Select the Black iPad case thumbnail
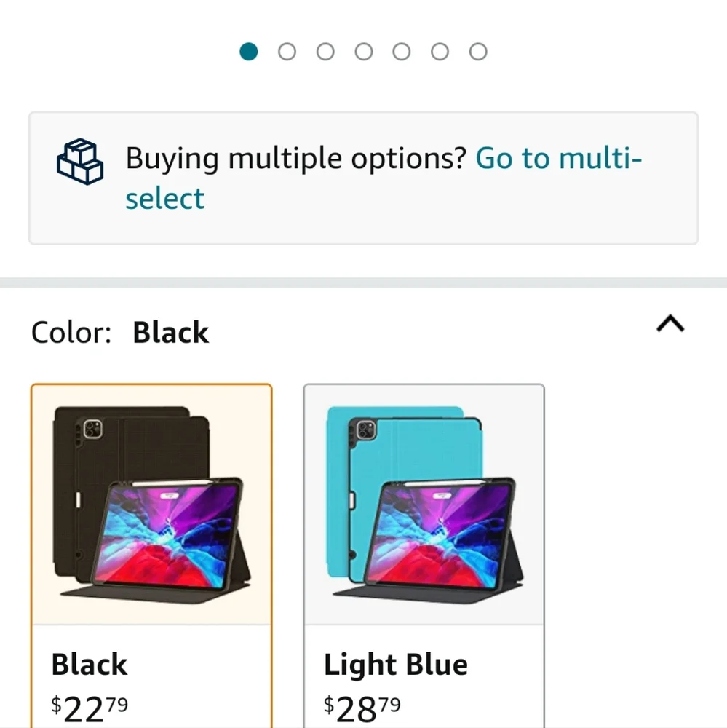 pos(152,505)
